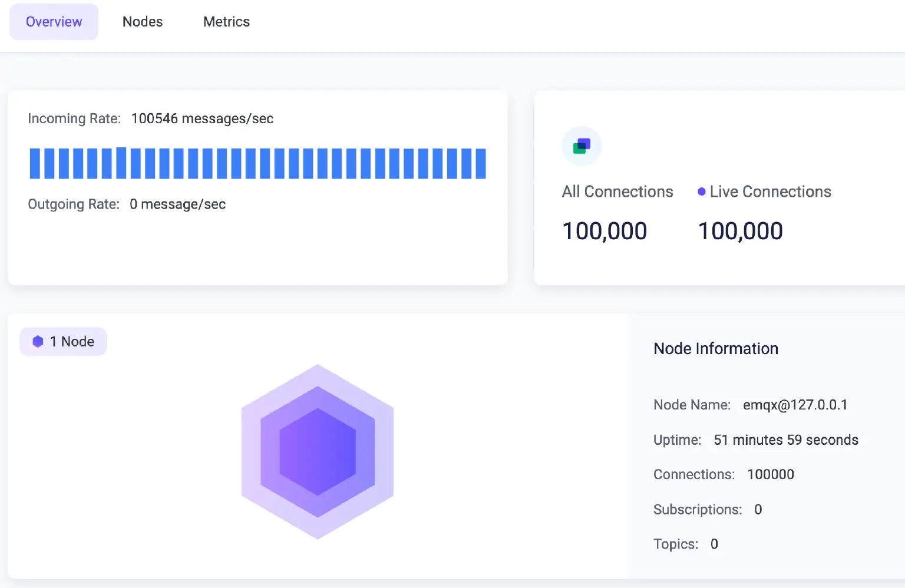Expand the node emqx@127.0.0.1 details
Screen dimensions: 905x588
pyautogui.click(x=794, y=405)
